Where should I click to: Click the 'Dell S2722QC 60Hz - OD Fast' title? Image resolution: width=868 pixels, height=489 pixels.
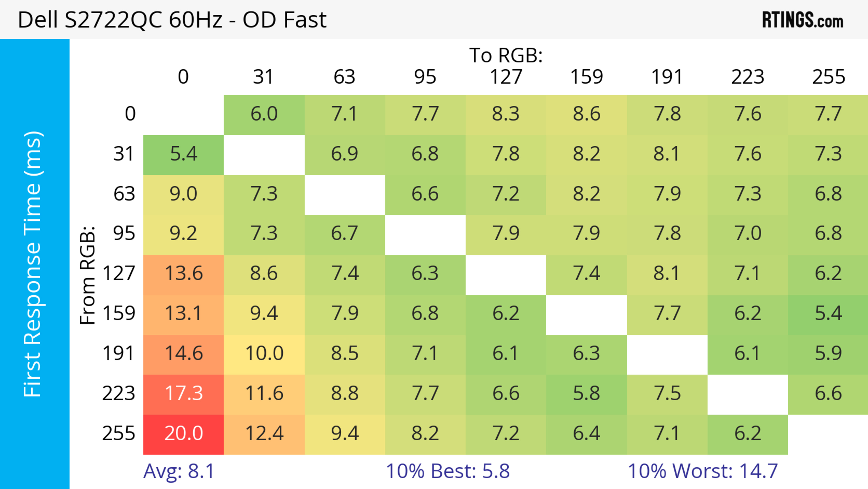coord(172,20)
